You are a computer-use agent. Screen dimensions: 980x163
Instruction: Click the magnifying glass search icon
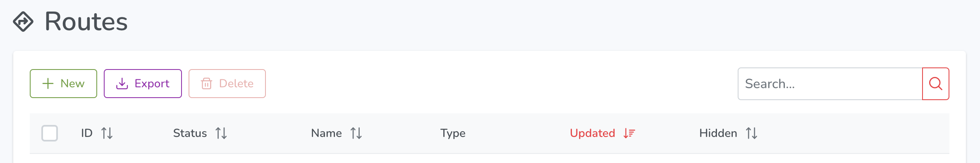point(936,84)
